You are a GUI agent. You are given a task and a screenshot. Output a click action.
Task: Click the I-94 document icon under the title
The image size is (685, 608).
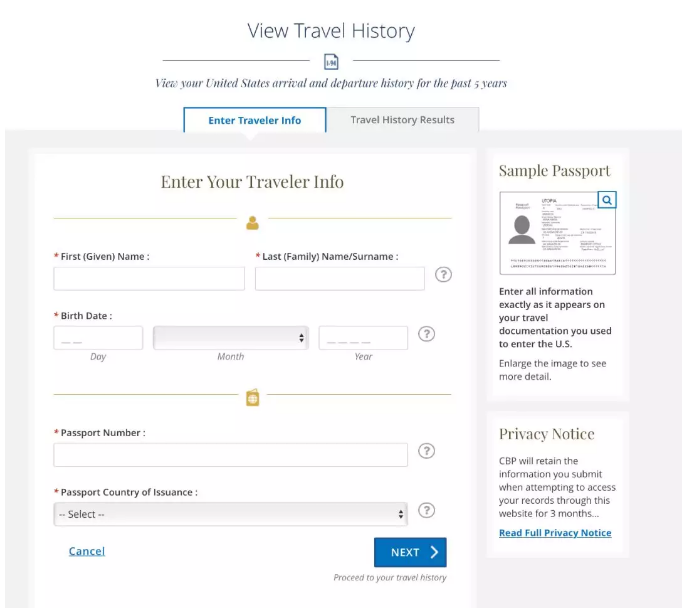(x=332, y=61)
